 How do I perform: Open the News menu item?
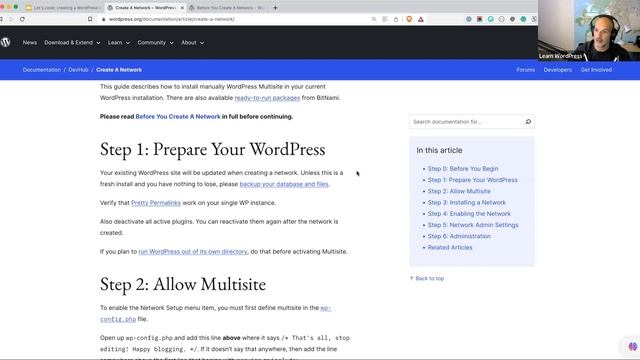coord(30,42)
